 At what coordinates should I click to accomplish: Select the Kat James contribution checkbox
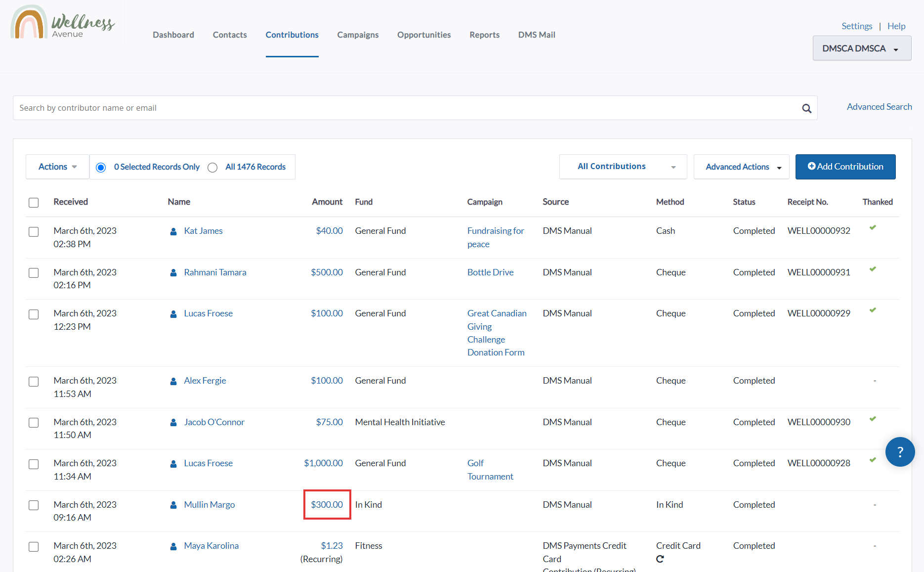pos(34,232)
